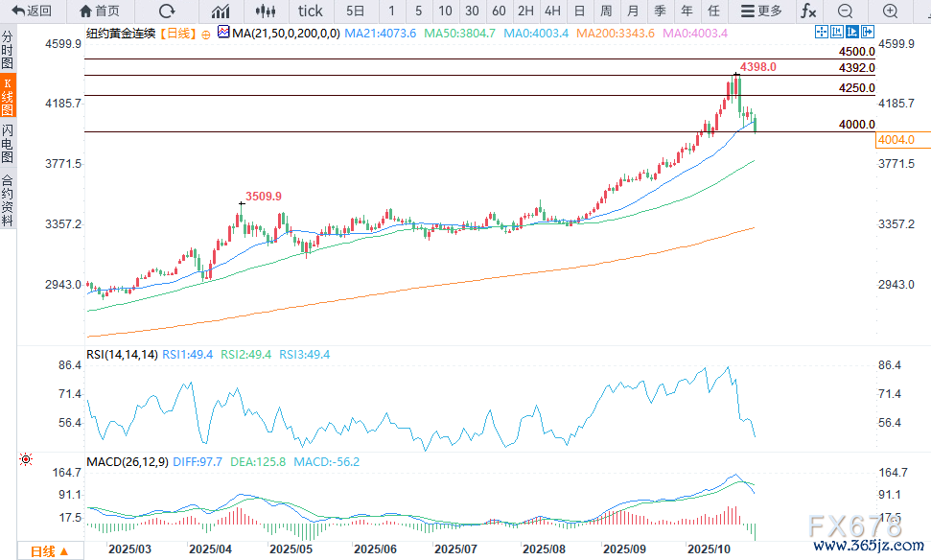Click the sun icon beside MACD panel
931x560 pixels.
tap(27, 461)
